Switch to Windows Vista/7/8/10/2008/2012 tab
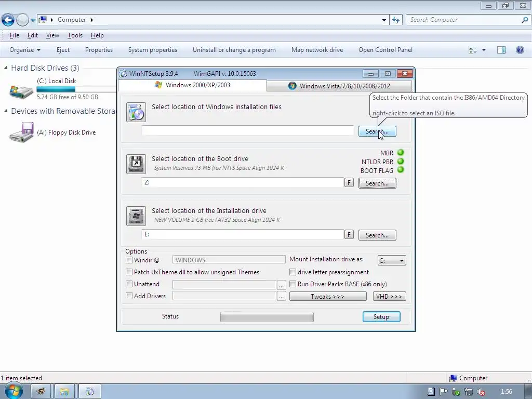 (x=339, y=86)
